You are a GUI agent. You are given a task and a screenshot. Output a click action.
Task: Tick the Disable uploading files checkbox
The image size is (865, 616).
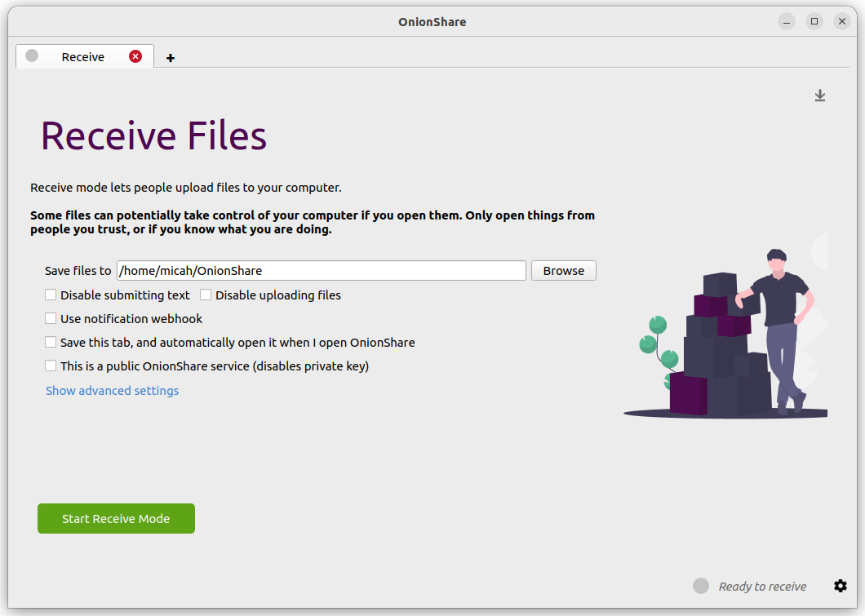tap(206, 295)
